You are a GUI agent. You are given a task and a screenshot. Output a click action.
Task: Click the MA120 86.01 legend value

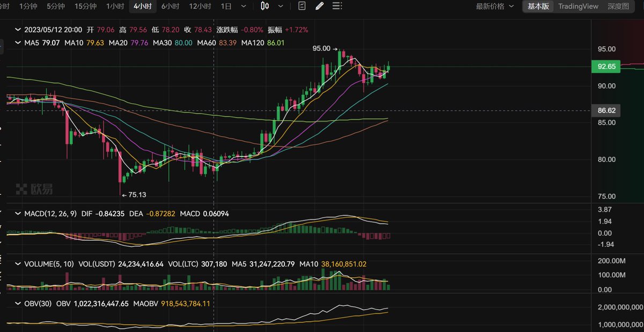pyautogui.click(x=263, y=42)
